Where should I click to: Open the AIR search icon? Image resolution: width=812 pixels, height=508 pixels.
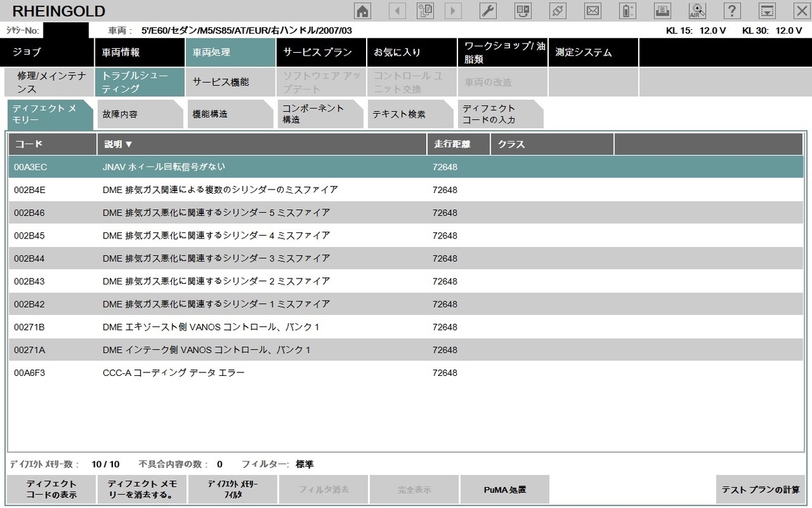click(x=698, y=10)
